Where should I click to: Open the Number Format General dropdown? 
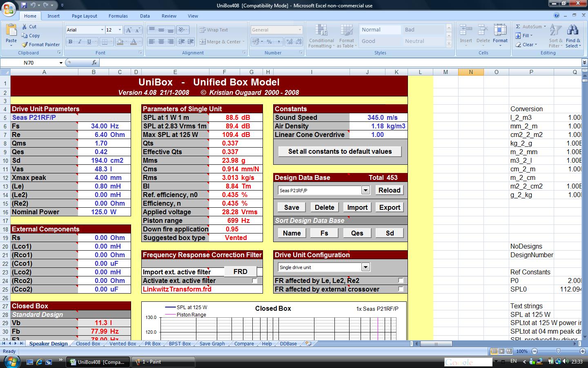point(300,30)
